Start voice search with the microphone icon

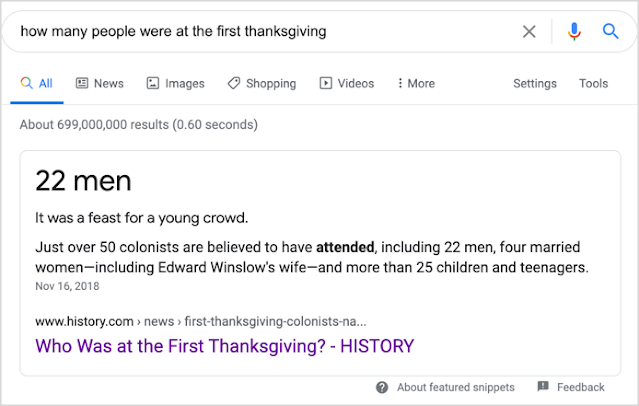574,31
